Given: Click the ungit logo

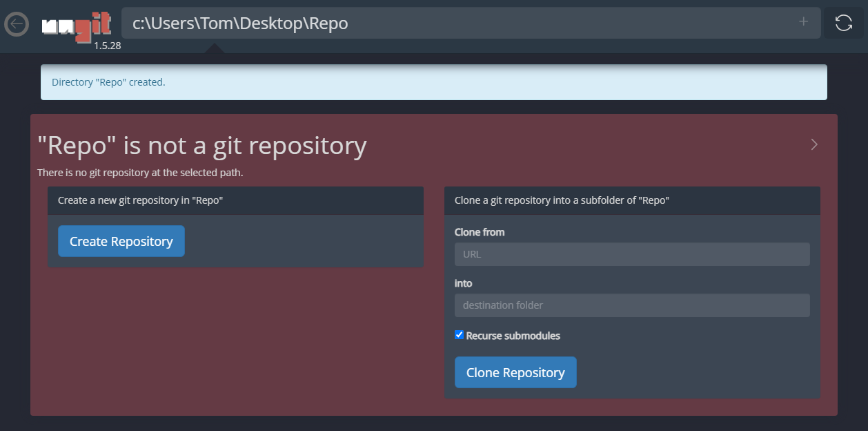Looking at the screenshot, I should [x=66, y=28].
